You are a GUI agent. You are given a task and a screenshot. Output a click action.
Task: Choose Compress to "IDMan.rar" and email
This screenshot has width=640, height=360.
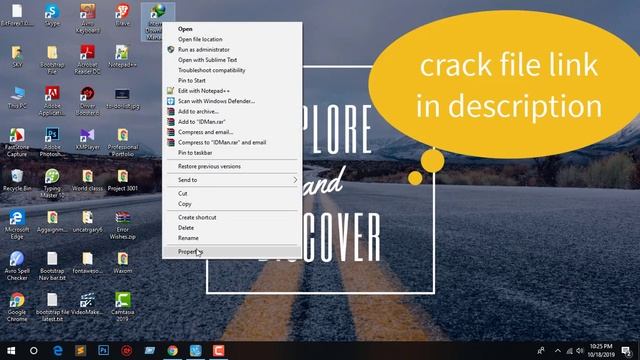click(232, 142)
